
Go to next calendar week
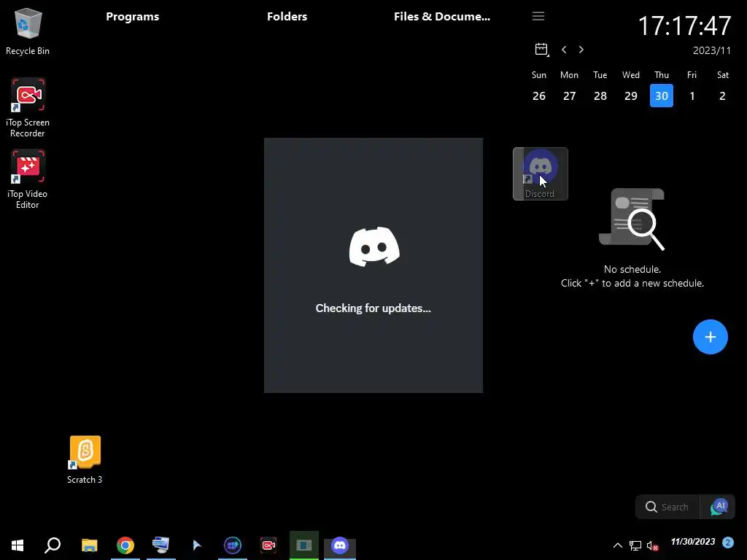click(581, 50)
